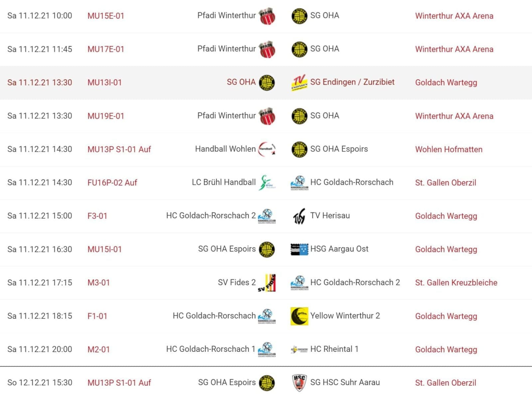Click the TV Herisau club logo
Image resolution: width=532 pixels, height=397 pixels.
299,216
